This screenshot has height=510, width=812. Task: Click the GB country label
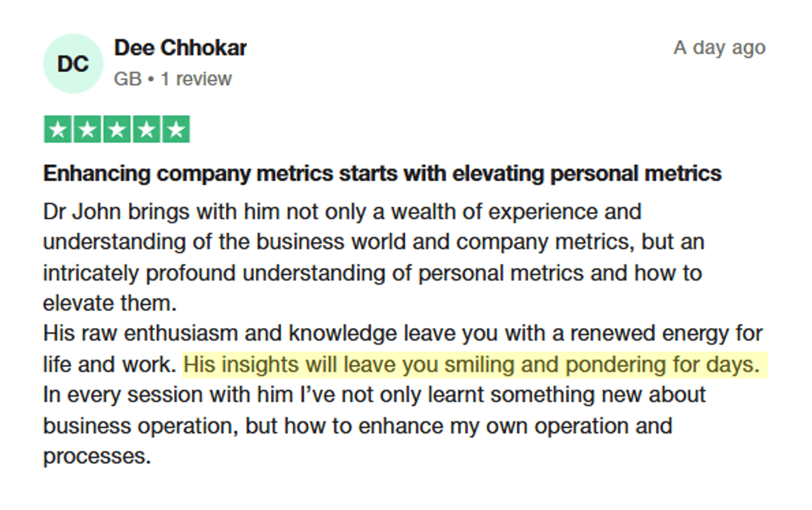pos(127,79)
